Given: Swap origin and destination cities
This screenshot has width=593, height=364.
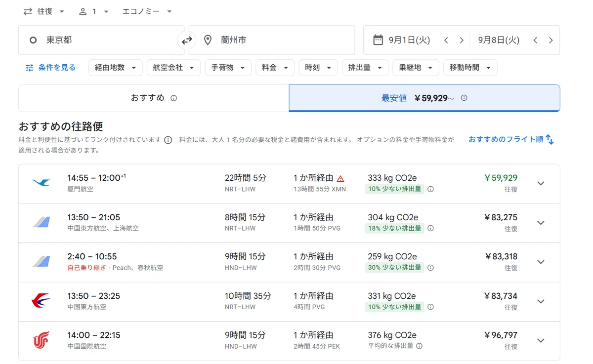Looking at the screenshot, I should click(x=187, y=40).
